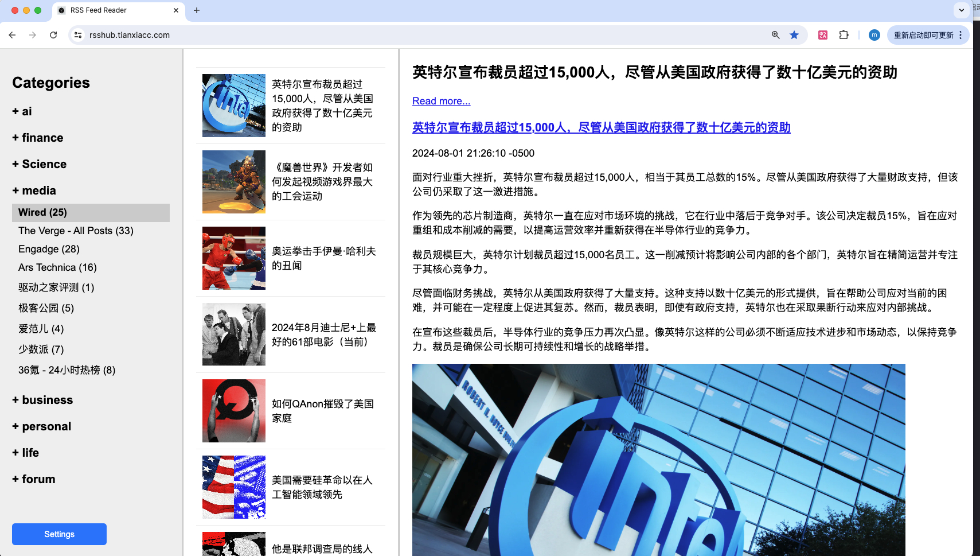Open the extensions puzzle icon
Image resolution: width=980 pixels, height=556 pixels.
844,35
